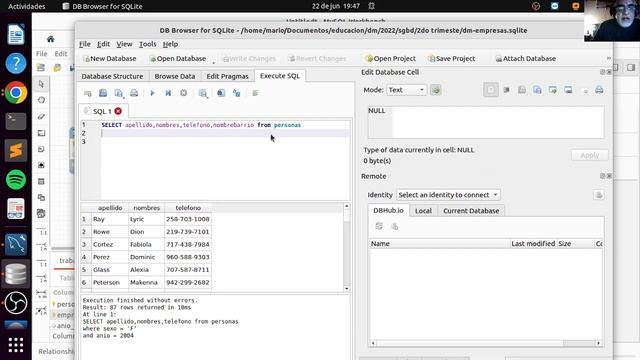640x360 pixels.
Task: Open Spotify from the dock
Action: coord(16,180)
